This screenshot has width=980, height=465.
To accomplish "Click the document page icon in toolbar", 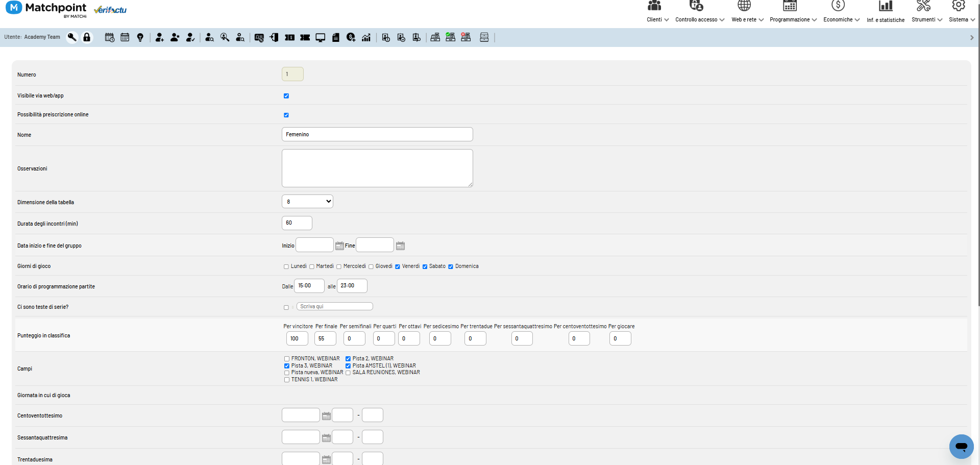I will point(336,37).
